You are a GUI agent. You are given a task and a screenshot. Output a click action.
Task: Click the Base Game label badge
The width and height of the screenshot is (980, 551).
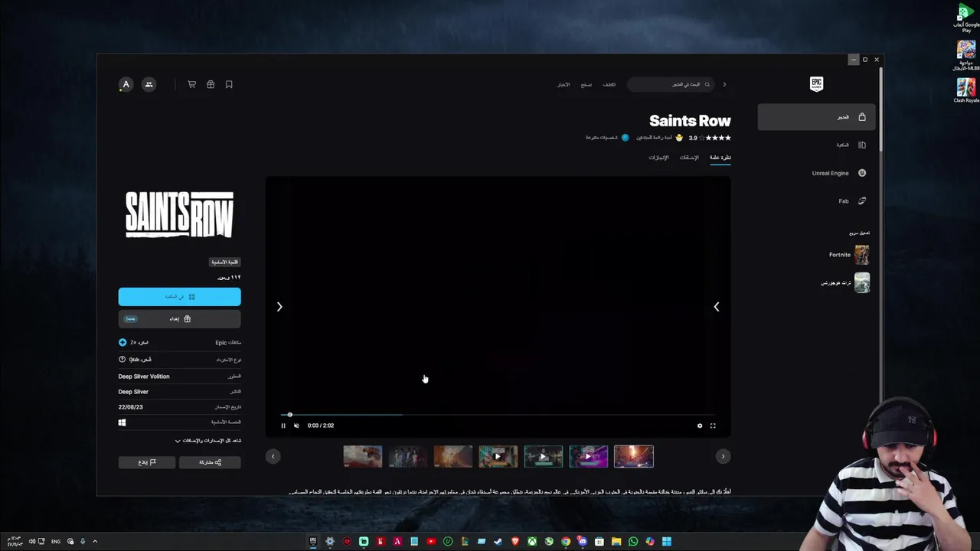225,262
